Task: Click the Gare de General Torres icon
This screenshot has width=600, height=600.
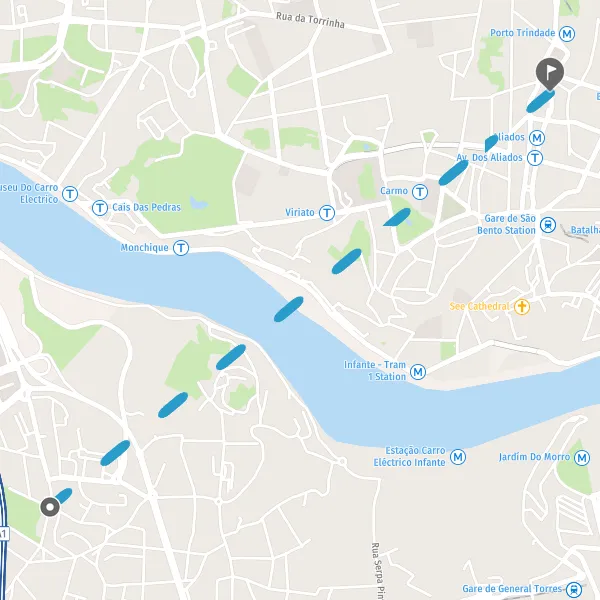Action: (574, 590)
